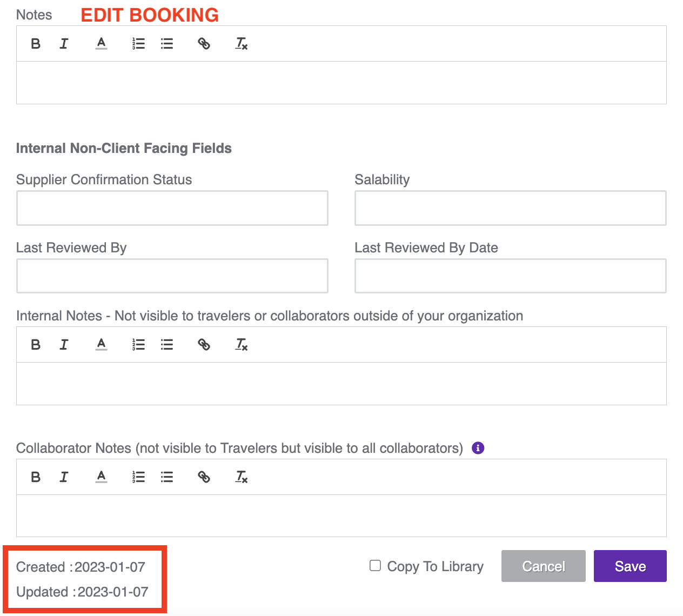The height and width of the screenshot is (616, 683).
Task: Insert bullet list in Internal Notes editor
Action: click(x=167, y=345)
